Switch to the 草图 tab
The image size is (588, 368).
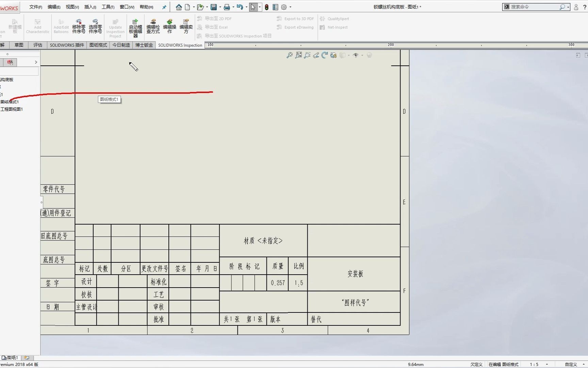[x=18, y=45]
